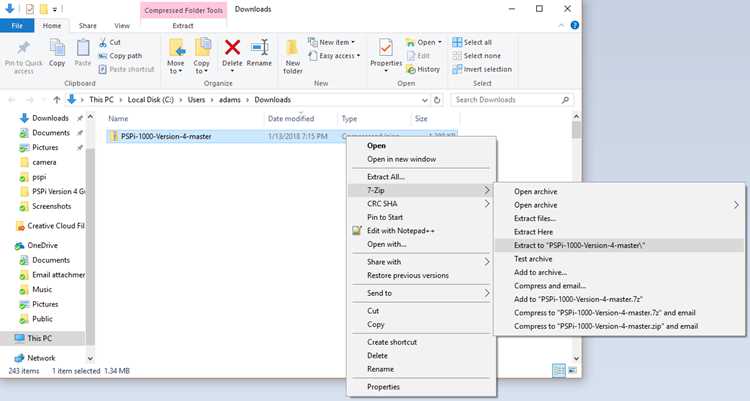
Task: Open the Easy access dropdown
Action: click(x=334, y=56)
